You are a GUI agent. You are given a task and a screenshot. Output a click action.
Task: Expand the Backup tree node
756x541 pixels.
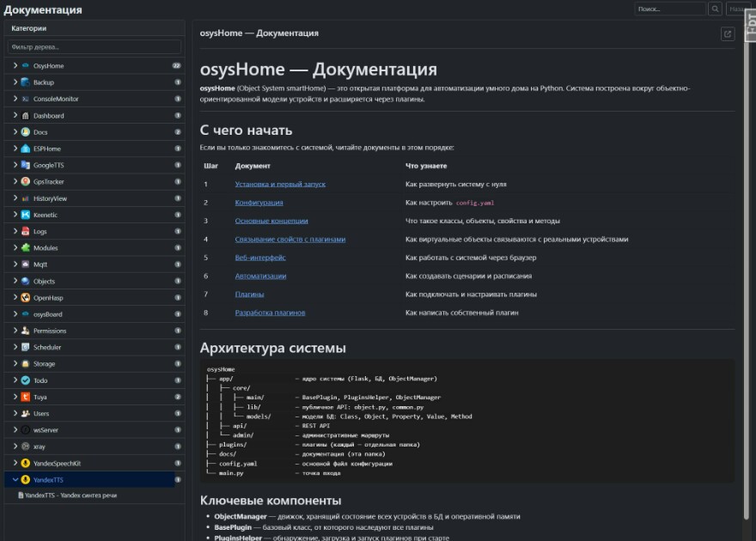click(15, 82)
